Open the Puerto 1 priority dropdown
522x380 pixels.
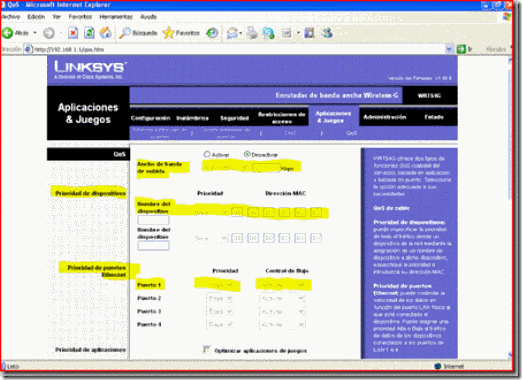tap(220, 285)
